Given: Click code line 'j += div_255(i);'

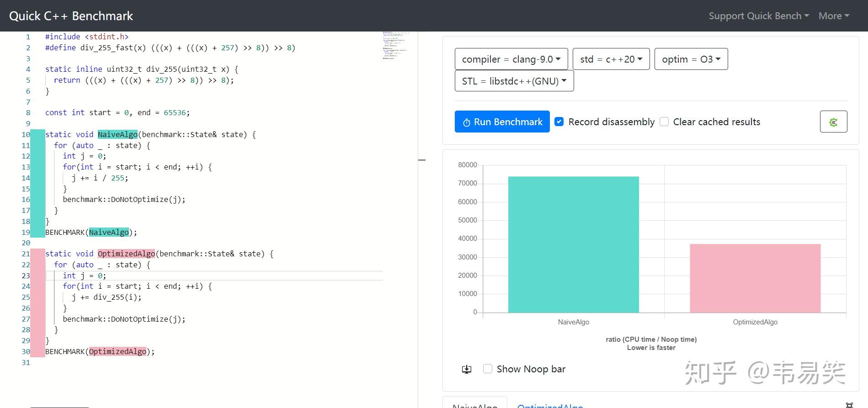Looking at the screenshot, I should tap(107, 297).
